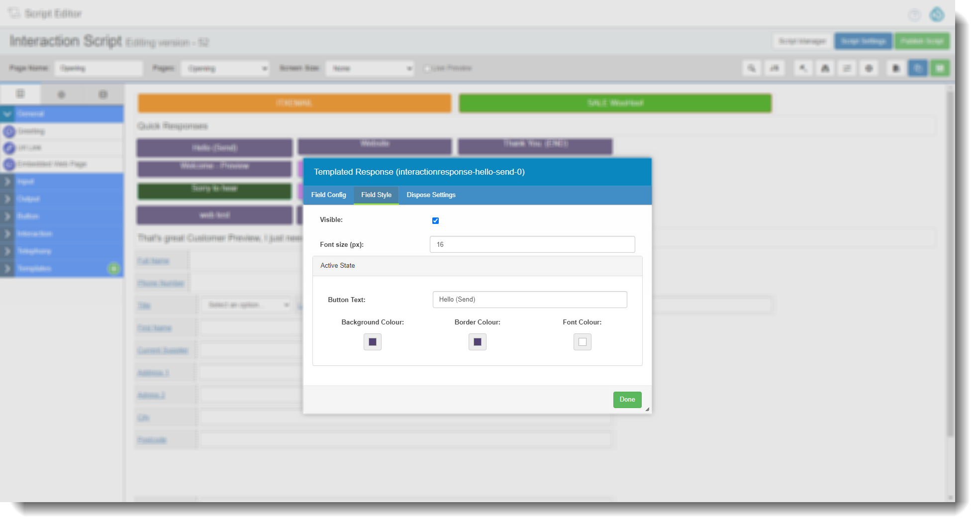Image resolution: width=980 pixels, height=527 pixels.
Task: Click the page's vertical scrollbar
Action: pyautogui.click(x=951, y=264)
